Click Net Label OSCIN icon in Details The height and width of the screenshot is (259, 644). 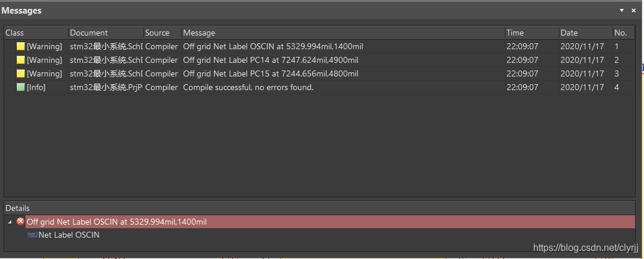coord(32,235)
